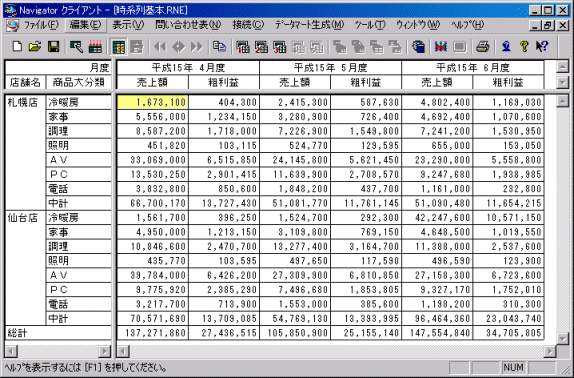
Task: Open the データマート生成(M) menu
Action: 309,25
